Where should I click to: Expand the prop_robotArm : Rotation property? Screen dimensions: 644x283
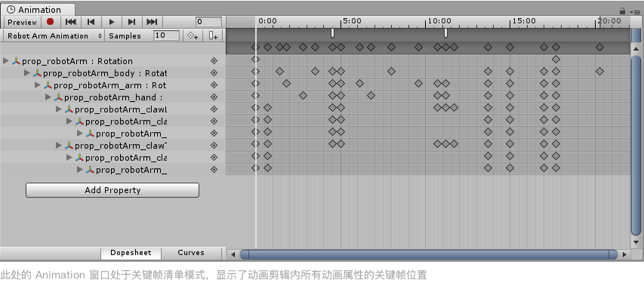click(6, 61)
